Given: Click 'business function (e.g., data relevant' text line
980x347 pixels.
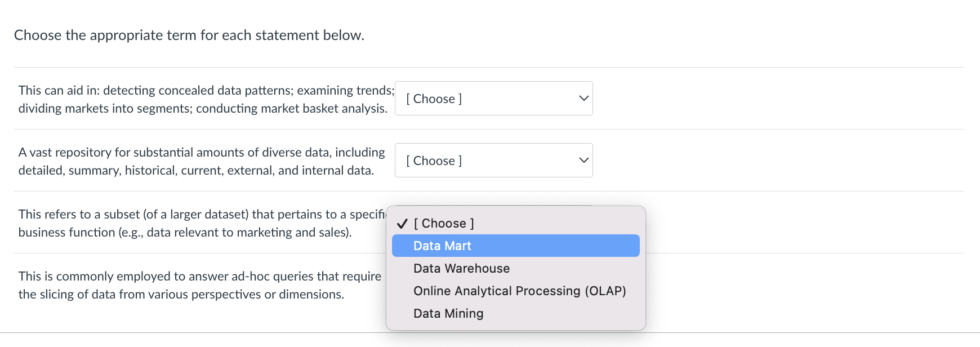Looking at the screenshot, I should (x=185, y=232).
